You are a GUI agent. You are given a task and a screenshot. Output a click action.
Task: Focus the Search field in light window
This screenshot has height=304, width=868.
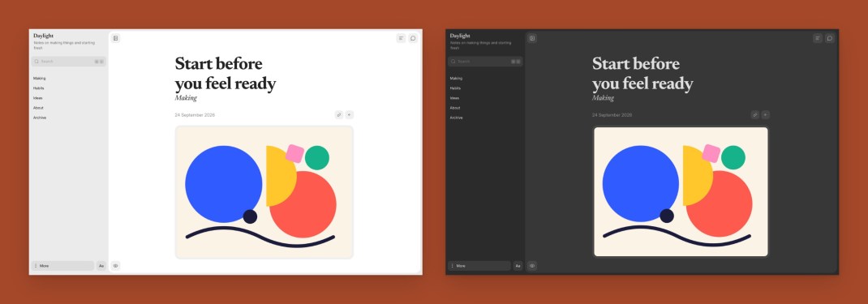point(69,62)
